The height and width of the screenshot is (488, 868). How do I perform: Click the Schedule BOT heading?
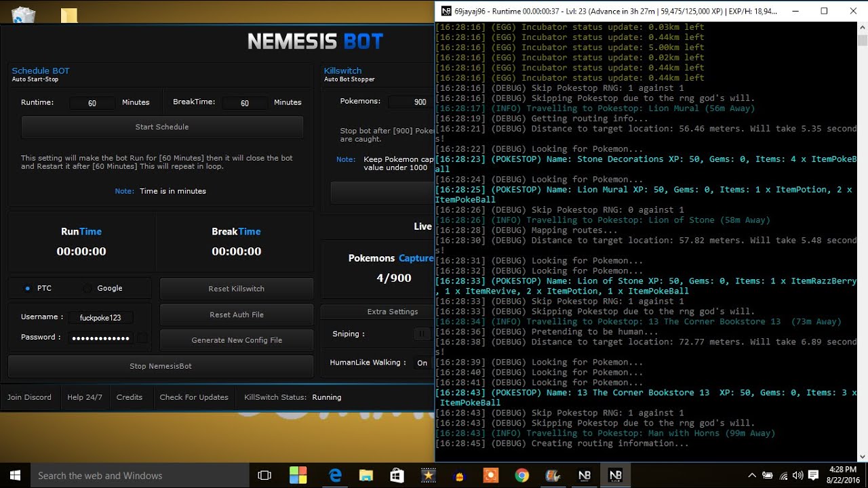point(41,70)
